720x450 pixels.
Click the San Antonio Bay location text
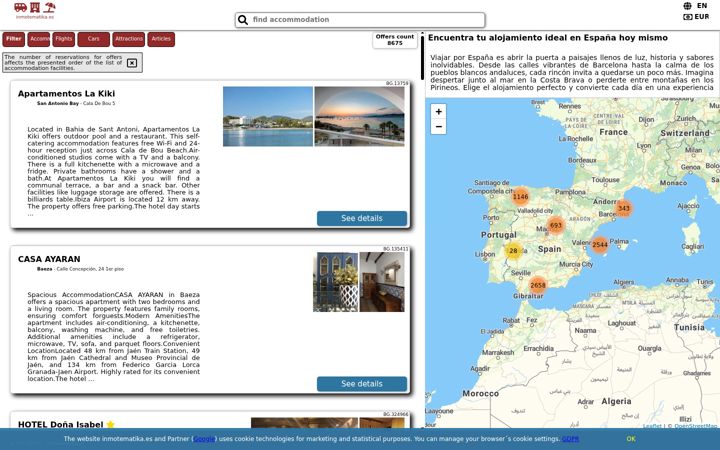[58, 104]
